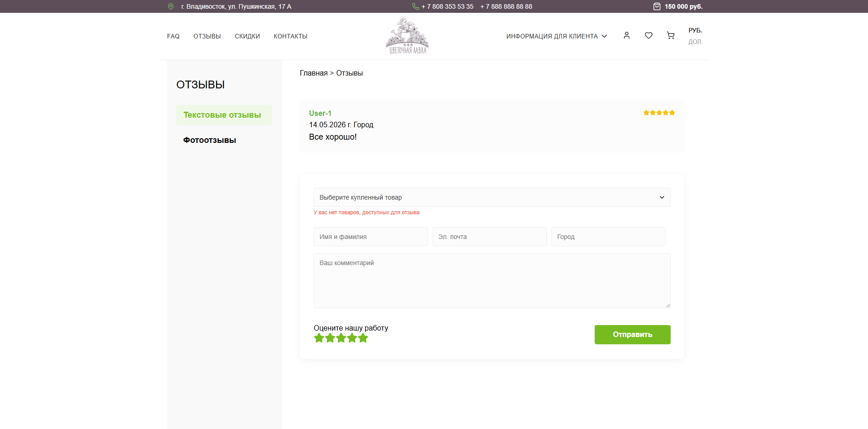This screenshot has height=429, width=868.
Task: Rate with the first green star
Action: pos(319,338)
